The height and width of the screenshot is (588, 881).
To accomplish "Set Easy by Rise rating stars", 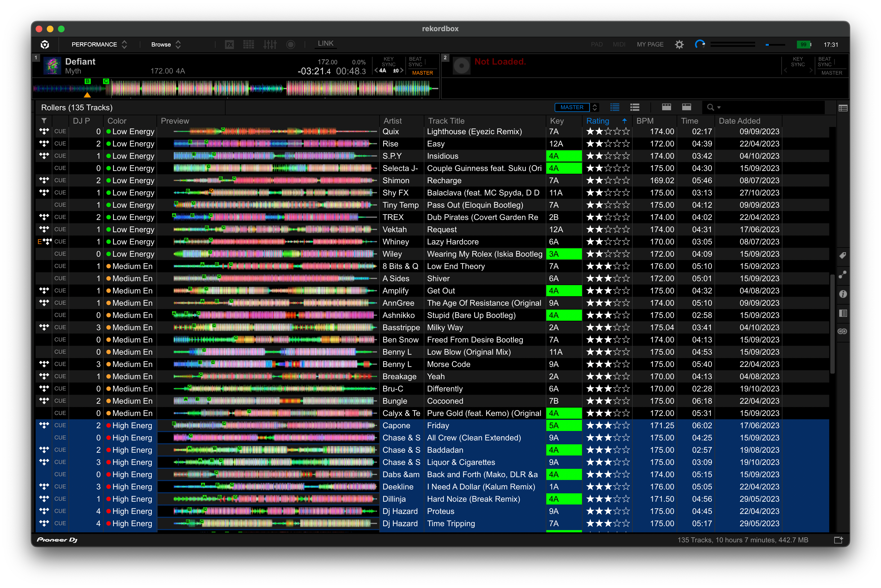I will 608,144.
